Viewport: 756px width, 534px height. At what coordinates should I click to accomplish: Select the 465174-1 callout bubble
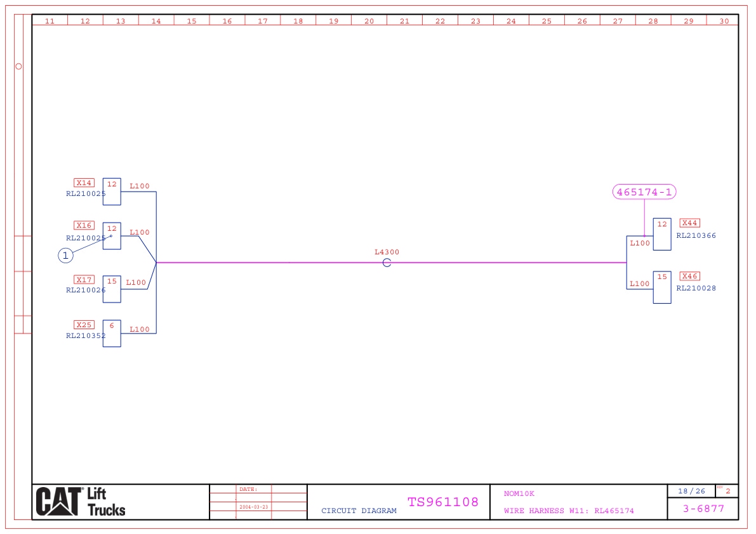coord(644,192)
